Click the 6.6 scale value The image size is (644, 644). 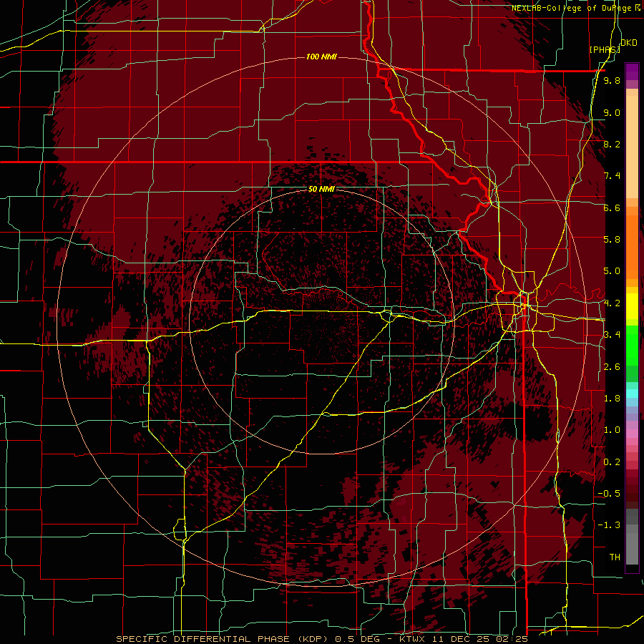[x=612, y=208]
